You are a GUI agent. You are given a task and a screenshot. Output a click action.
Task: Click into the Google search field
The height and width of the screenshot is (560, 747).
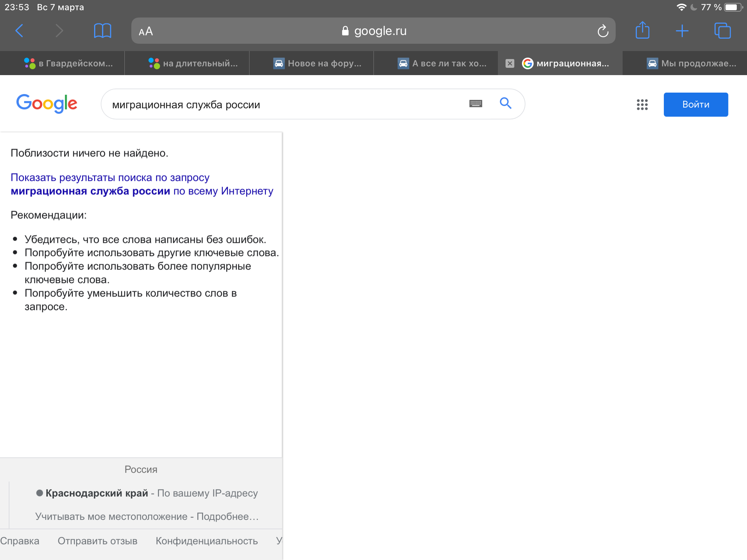(285, 105)
